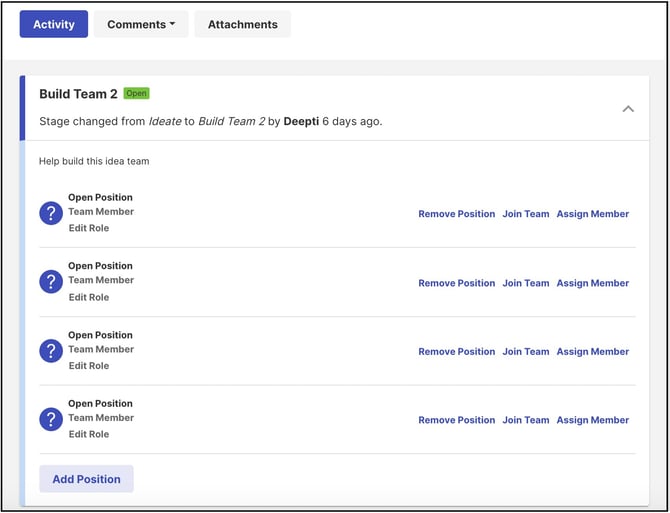Edit Role of the fourth open position

[x=89, y=434]
